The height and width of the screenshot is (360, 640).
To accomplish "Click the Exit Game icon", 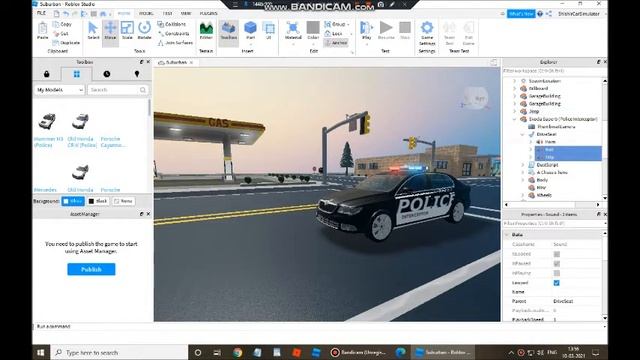I will point(469,33).
